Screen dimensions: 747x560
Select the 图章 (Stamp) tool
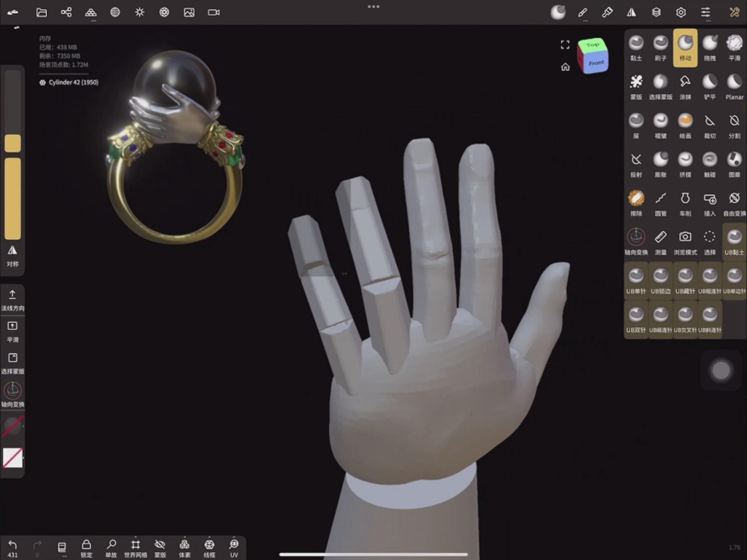(x=734, y=164)
